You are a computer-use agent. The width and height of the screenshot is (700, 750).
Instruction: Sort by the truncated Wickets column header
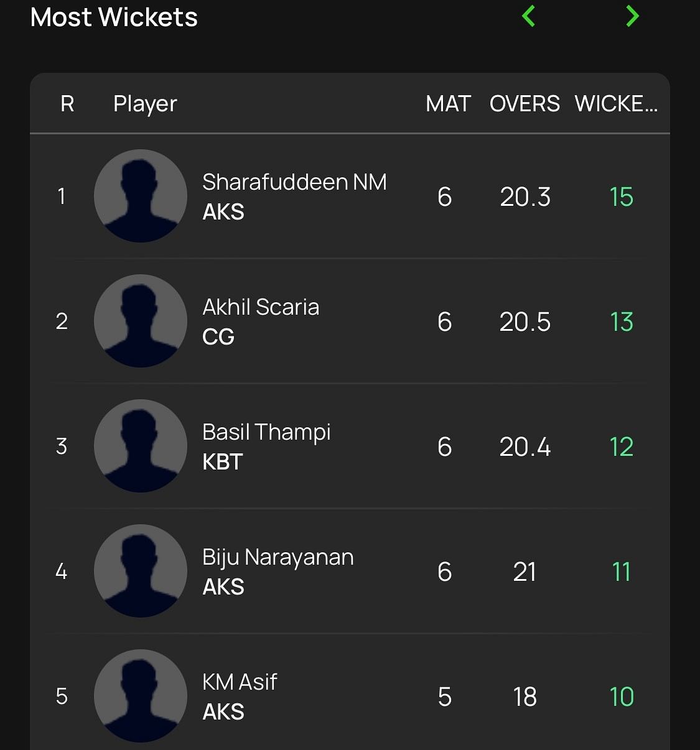pos(616,104)
